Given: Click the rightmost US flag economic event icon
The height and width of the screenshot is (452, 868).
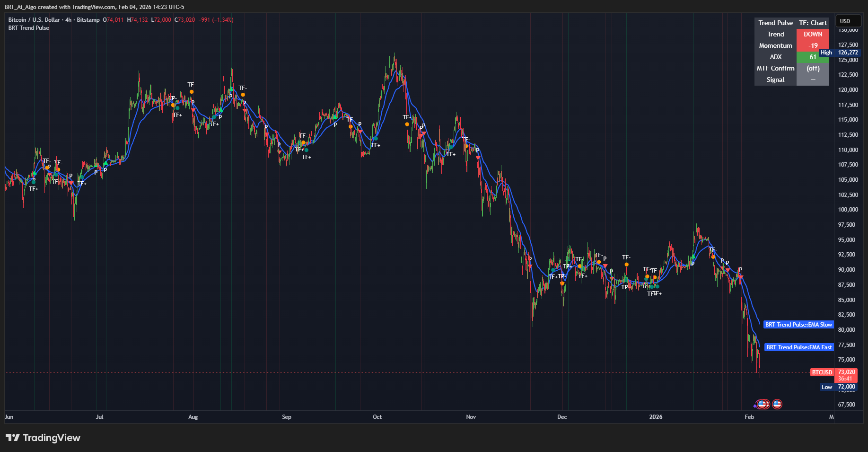Looking at the screenshot, I should [x=777, y=404].
